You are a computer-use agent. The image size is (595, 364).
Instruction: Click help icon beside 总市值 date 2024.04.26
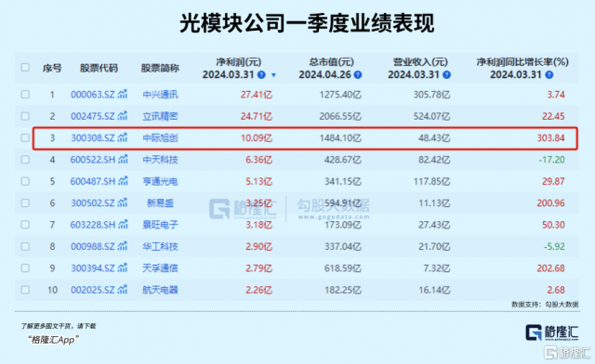point(358,74)
